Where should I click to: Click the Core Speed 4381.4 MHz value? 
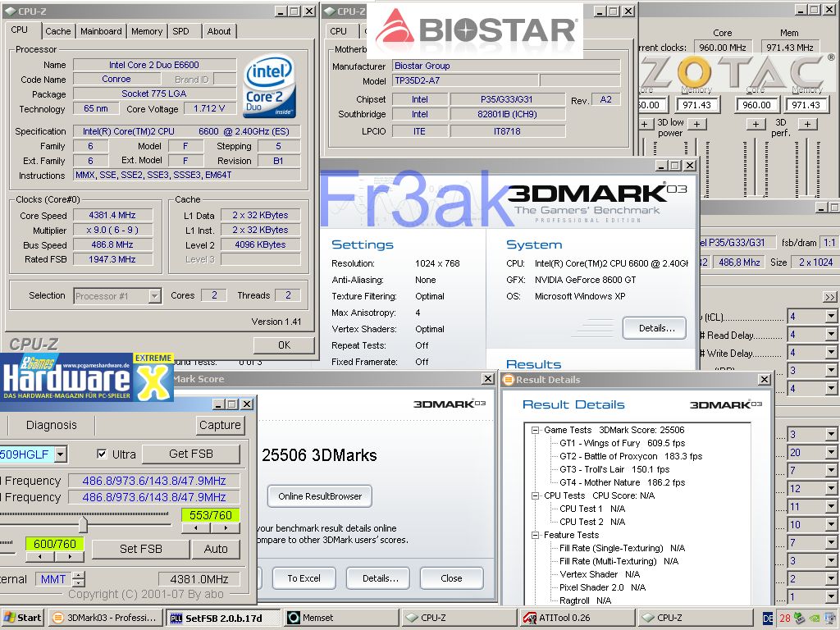112,216
